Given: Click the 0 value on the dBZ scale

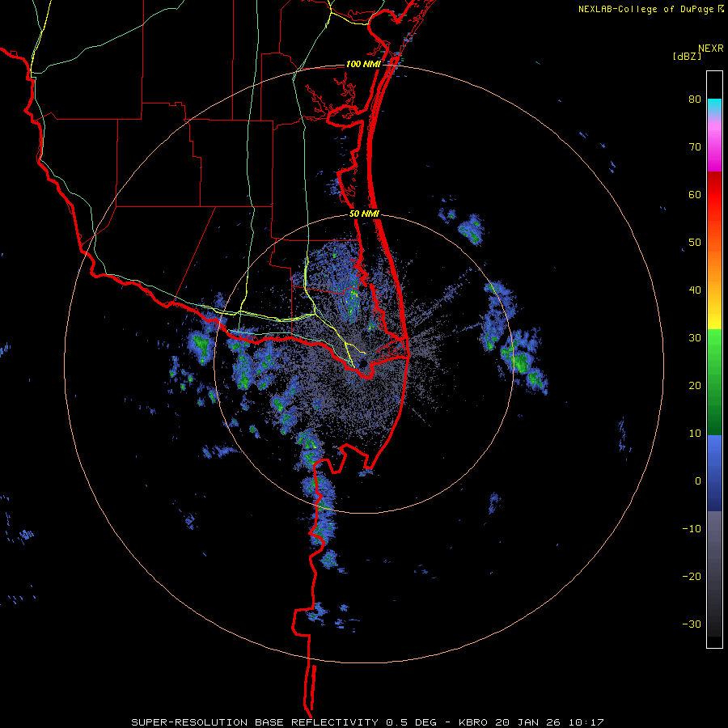Looking at the screenshot, I should click(x=698, y=481).
